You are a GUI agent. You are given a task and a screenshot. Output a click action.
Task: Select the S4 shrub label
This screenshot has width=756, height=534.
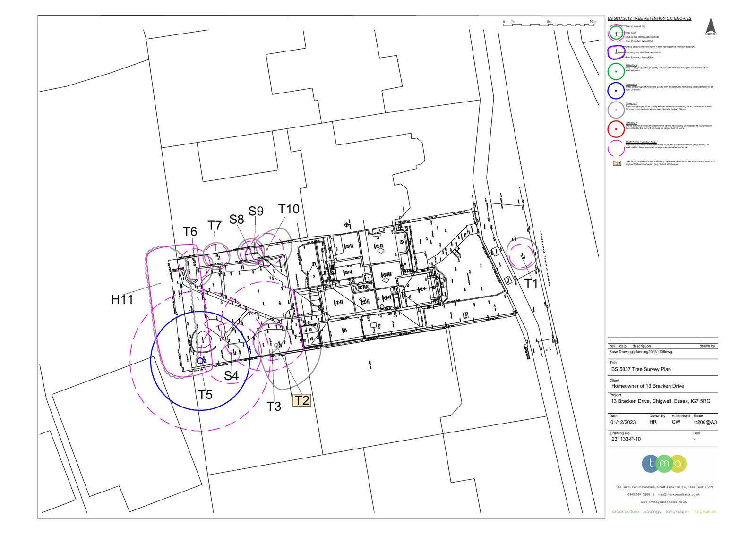pos(231,376)
